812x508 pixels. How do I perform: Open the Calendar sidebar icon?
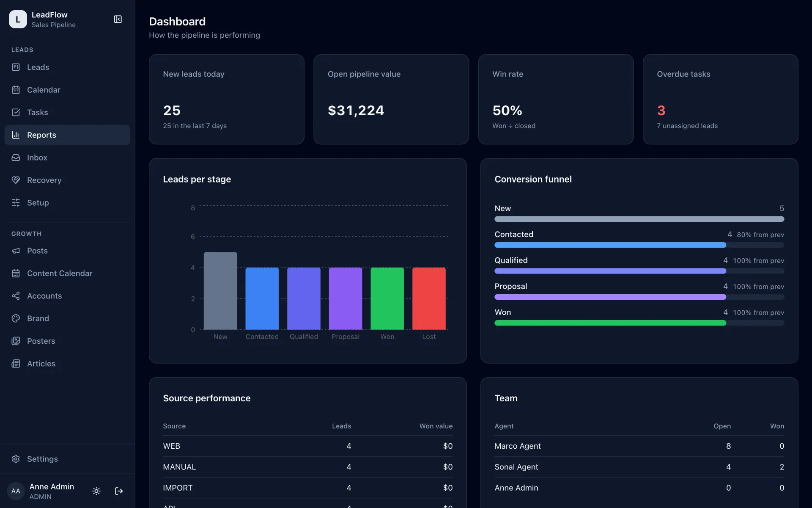pos(16,90)
